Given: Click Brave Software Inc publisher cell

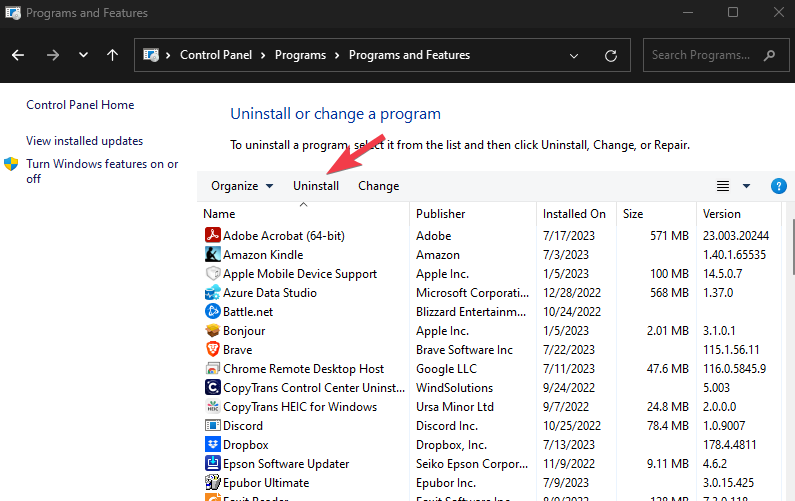Looking at the screenshot, I should [x=464, y=350].
